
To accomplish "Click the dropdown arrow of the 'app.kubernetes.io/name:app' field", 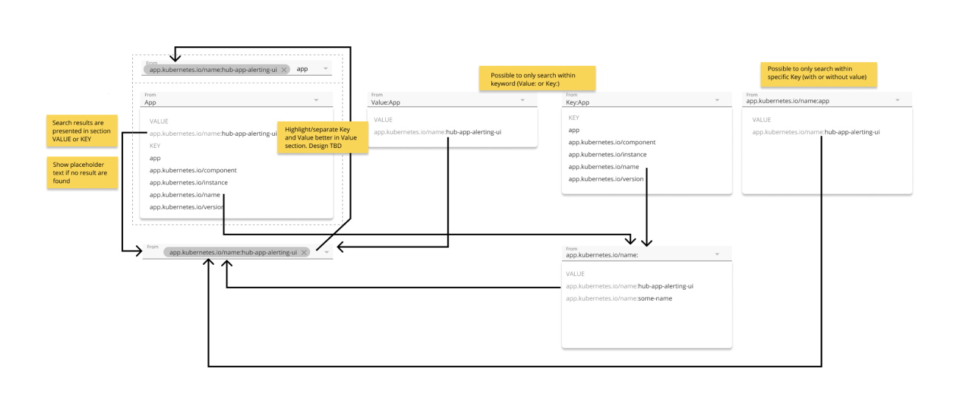I will click(897, 100).
